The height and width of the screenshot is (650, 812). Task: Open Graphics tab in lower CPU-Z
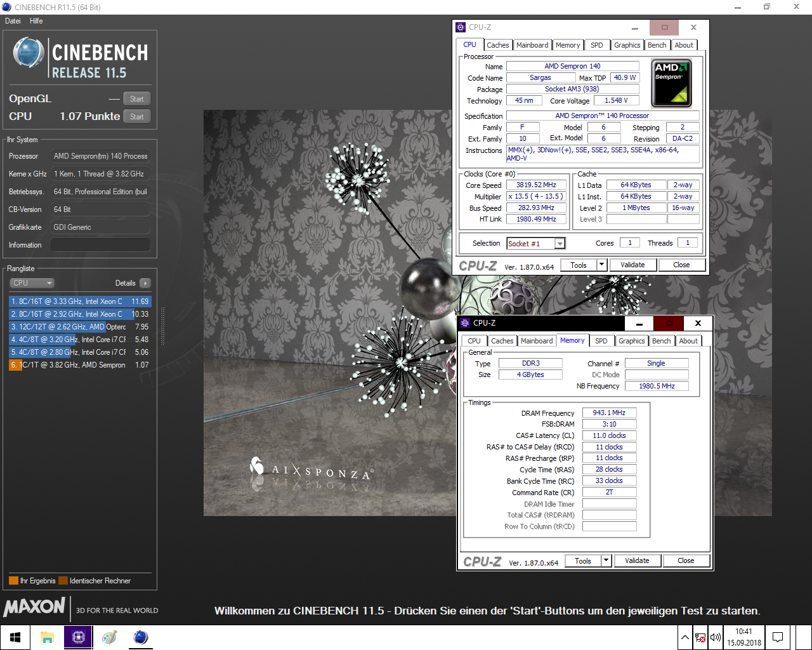pyautogui.click(x=632, y=341)
